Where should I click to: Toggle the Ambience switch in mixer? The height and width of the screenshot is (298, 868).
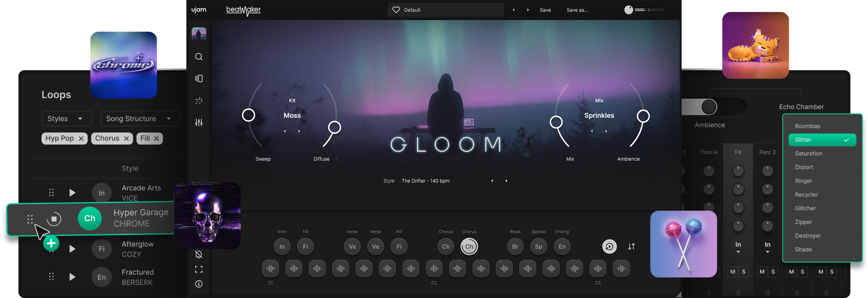714,107
